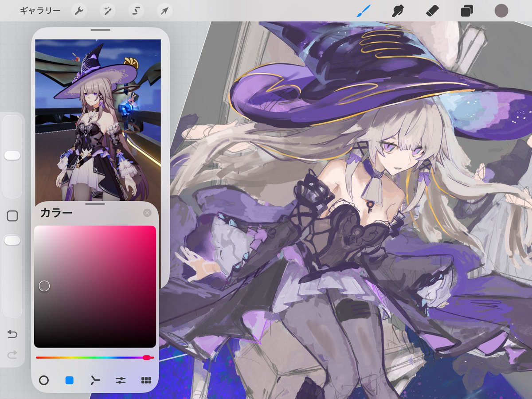Open the Actions wrench menu
The width and height of the screenshot is (532, 399).
[79, 11]
